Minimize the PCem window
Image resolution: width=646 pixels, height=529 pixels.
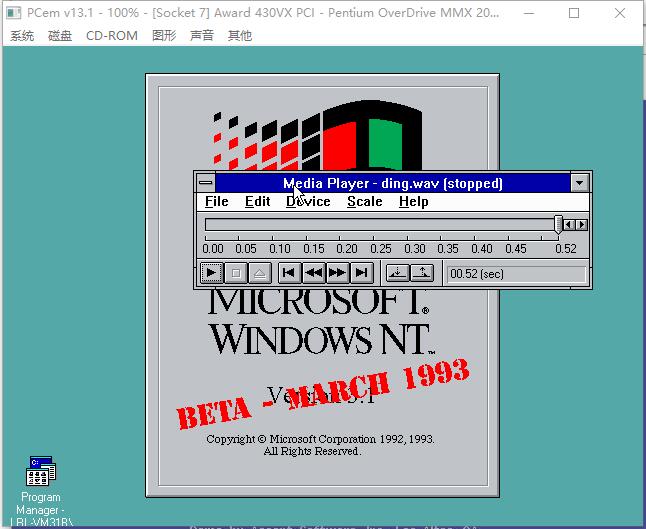[529, 13]
